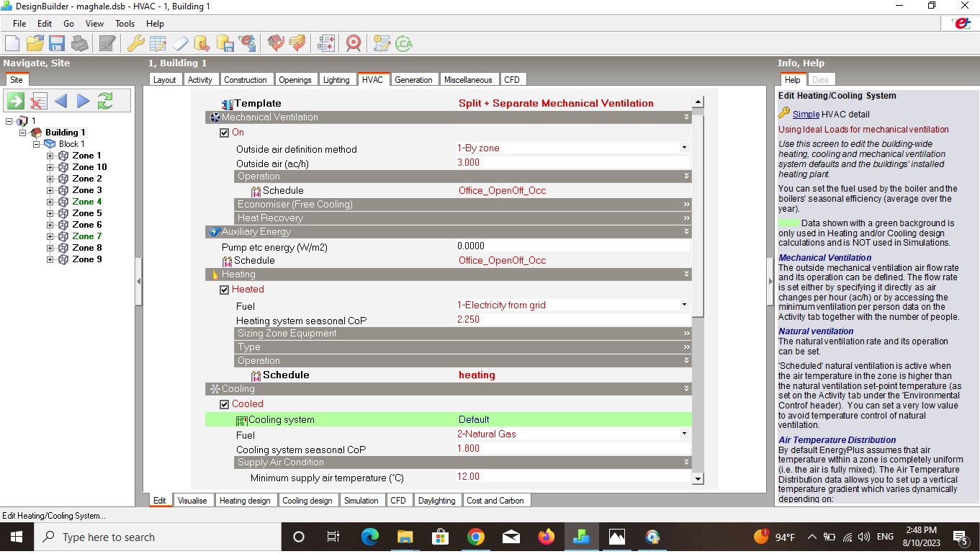
Task: Click the Heating system seasonal CoP field
Action: [572, 320]
